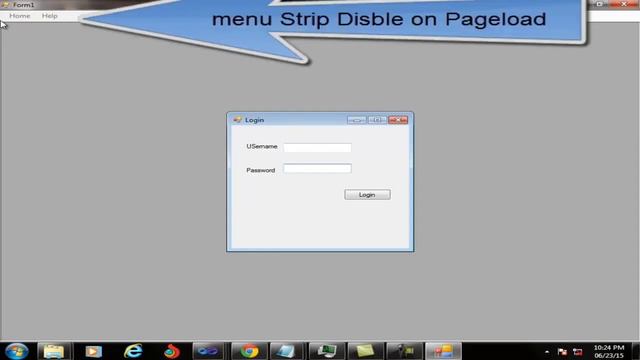
Task: Click the Password label text
Action: tap(261, 170)
